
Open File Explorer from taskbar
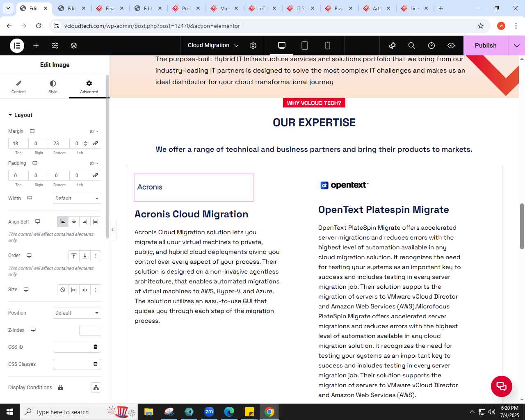(148, 412)
